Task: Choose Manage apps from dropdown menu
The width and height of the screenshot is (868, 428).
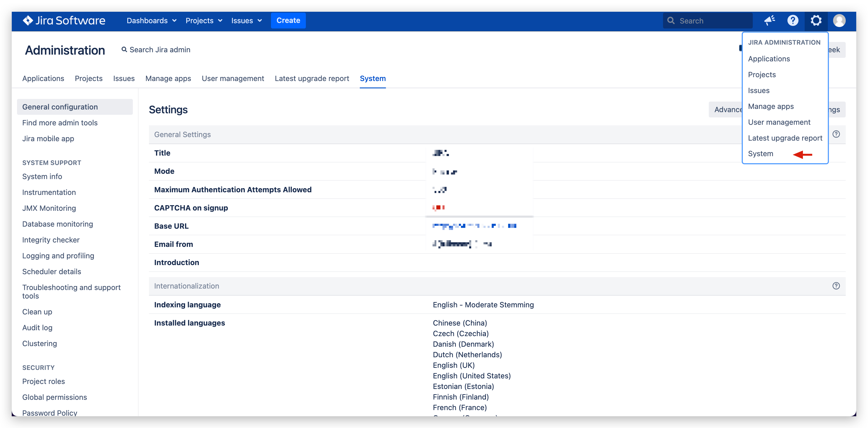Action: click(x=771, y=106)
